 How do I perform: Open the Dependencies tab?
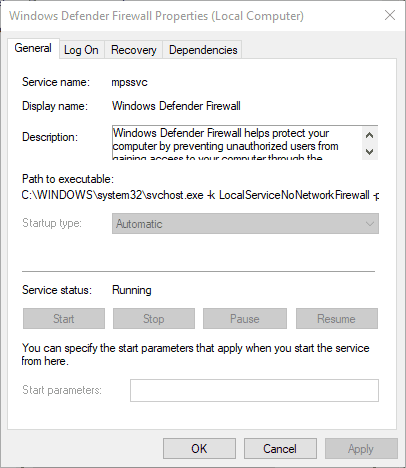click(203, 50)
